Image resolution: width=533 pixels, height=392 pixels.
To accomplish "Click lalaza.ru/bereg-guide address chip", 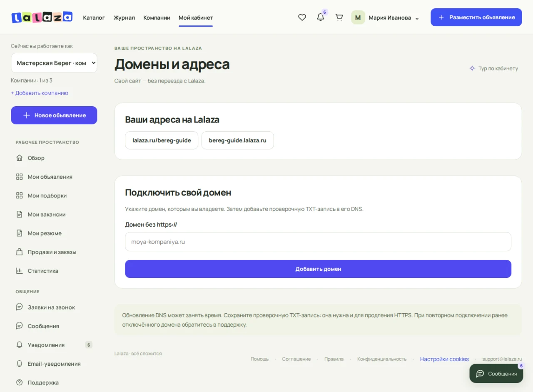I will [x=162, y=140].
